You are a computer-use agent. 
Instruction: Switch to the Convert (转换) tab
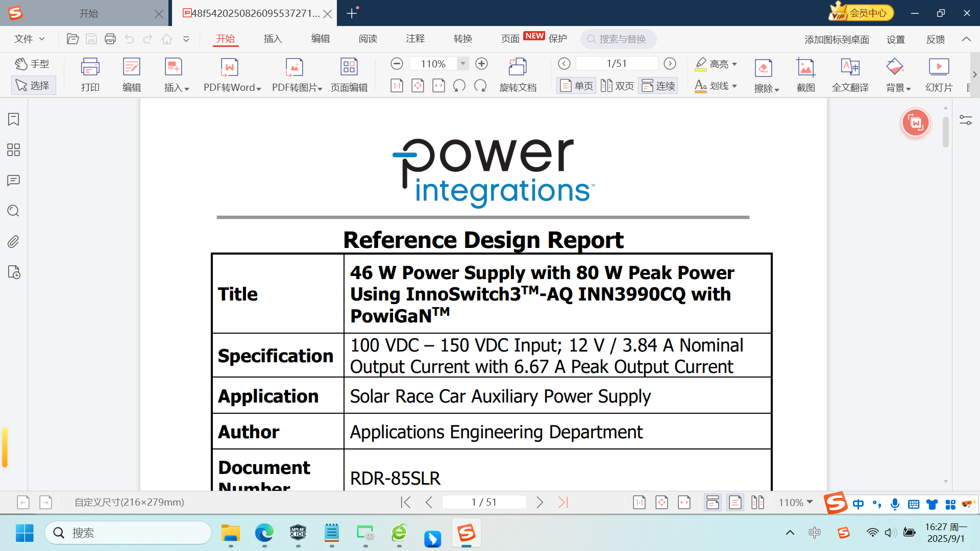462,39
